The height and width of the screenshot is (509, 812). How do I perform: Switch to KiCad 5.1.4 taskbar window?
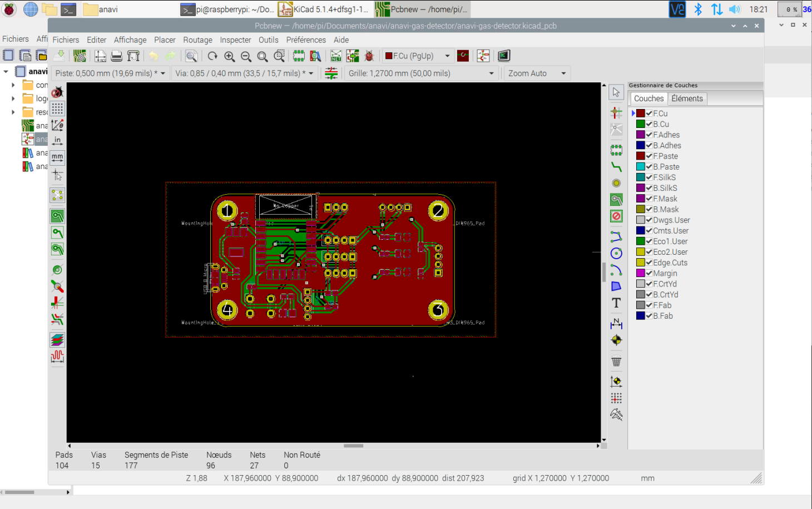(x=324, y=9)
